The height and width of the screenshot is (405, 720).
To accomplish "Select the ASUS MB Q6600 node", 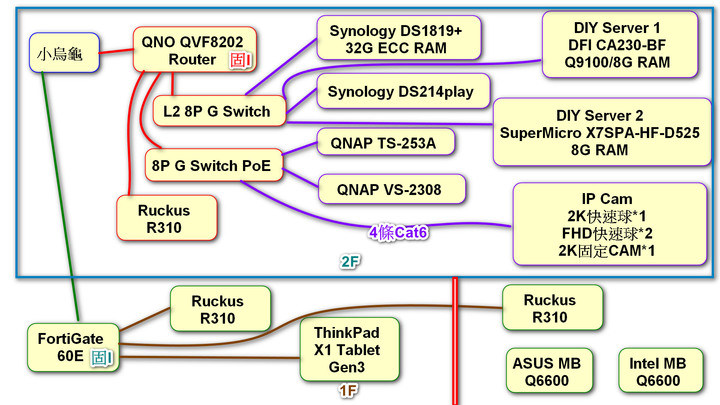I will (x=550, y=371).
